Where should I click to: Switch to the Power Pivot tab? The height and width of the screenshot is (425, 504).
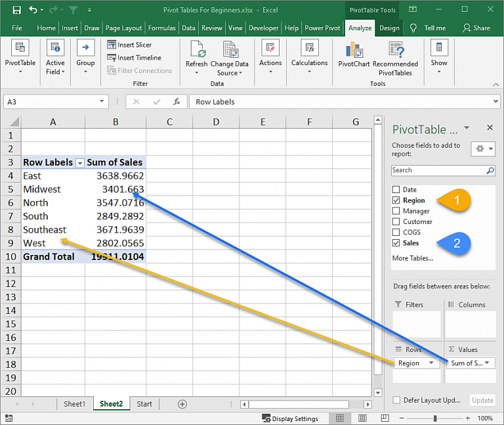coord(322,28)
